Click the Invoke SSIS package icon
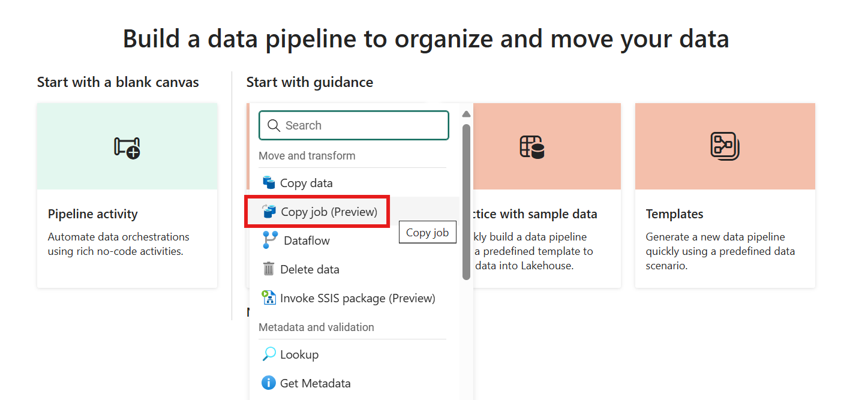This screenshot has height=400, width=868. pos(269,297)
